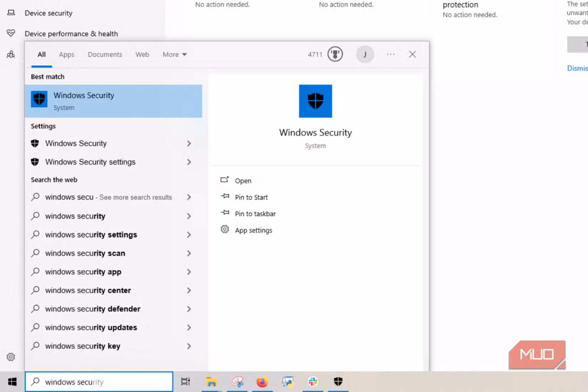
Task: Expand arrow for Windows Security setting
Action: (189, 143)
